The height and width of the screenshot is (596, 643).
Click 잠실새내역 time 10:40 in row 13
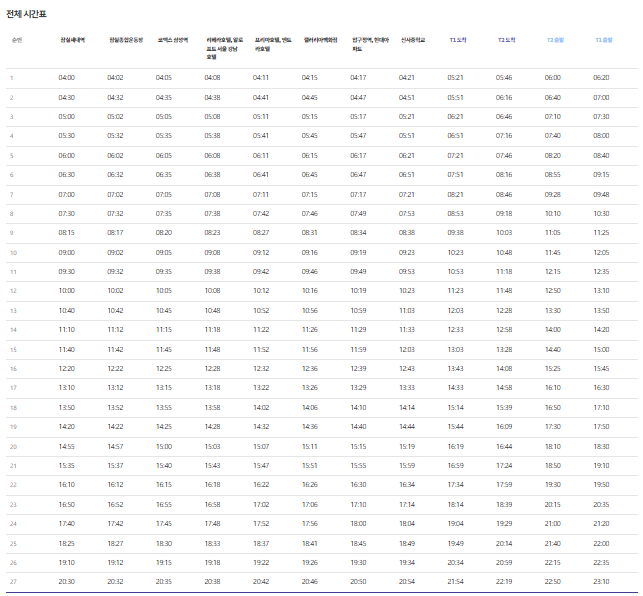click(66, 311)
